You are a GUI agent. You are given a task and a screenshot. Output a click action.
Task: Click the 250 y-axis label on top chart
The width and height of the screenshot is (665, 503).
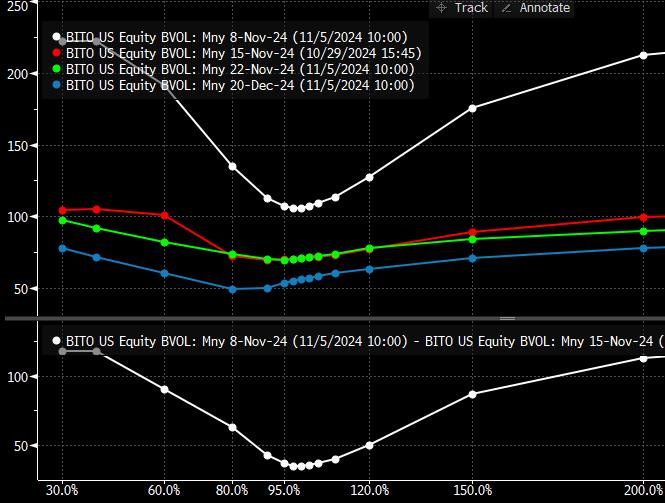tap(18, 6)
